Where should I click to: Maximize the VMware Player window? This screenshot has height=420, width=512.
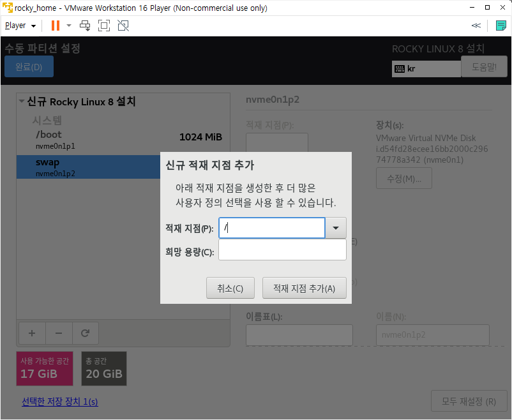(x=487, y=7)
